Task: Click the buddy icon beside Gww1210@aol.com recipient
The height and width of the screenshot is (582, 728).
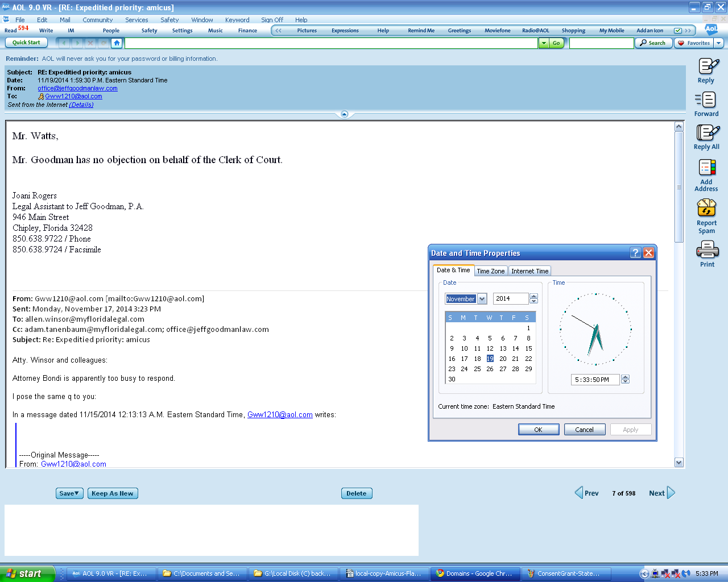Action: coord(41,97)
